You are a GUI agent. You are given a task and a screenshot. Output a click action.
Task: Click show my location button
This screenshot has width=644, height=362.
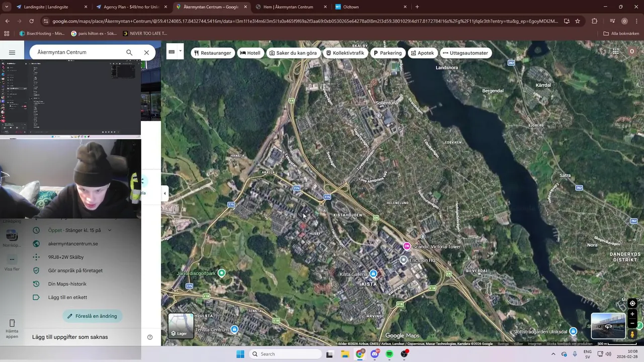[x=632, y=303]
